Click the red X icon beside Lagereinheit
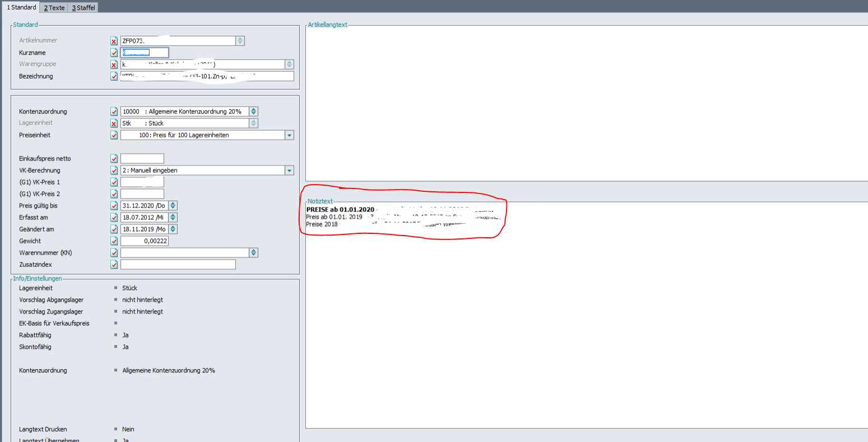 coord(114,123)
